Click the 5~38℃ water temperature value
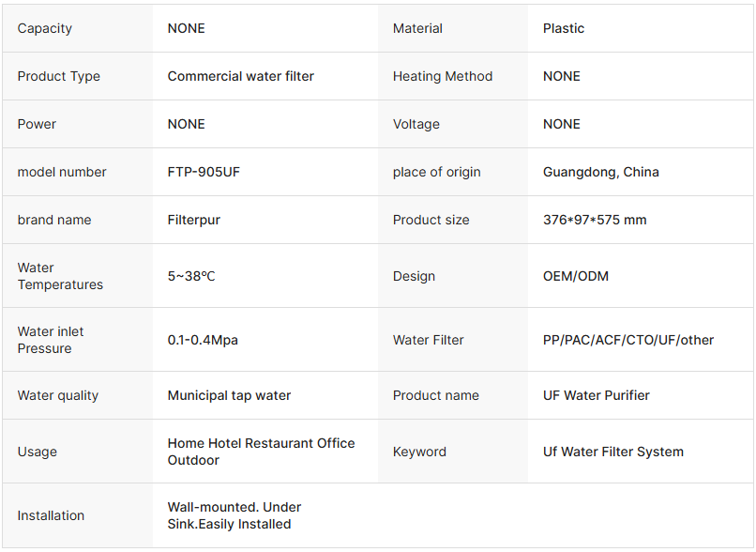Screen dimensions: 756x552 tap(190, 276)
